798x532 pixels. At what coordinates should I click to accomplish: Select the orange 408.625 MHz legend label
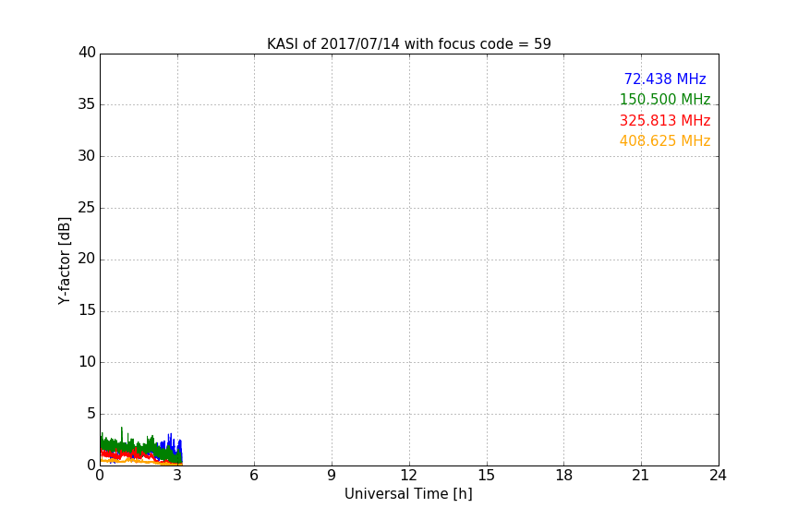click(665, 141)
